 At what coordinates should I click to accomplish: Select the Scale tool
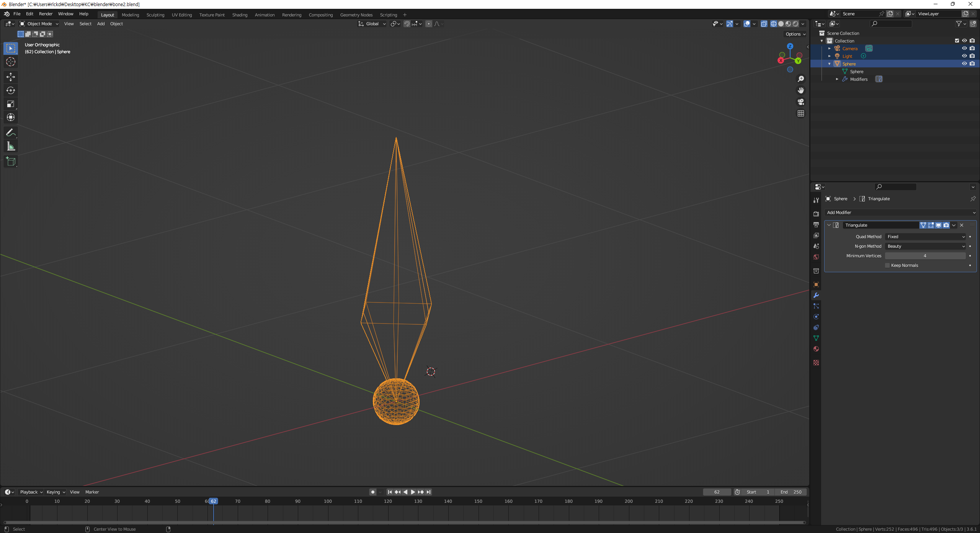pos(11,104)
